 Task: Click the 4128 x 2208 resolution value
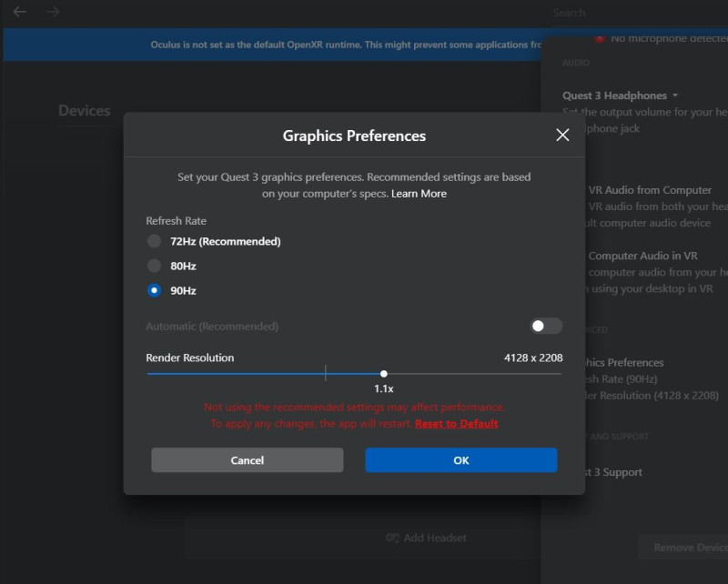click(x=533, y=357)
